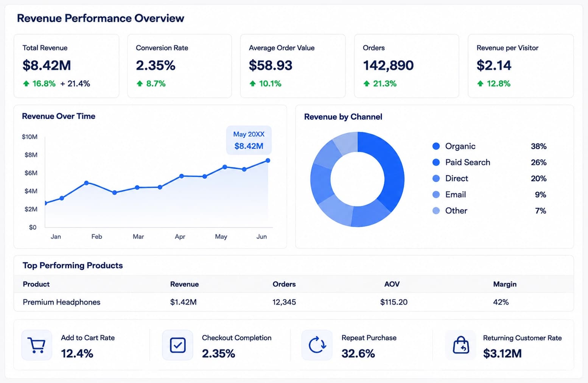Click the Organic 38% percentage
The height and width of the screenshot is (383, 588).
pos(538,146)
